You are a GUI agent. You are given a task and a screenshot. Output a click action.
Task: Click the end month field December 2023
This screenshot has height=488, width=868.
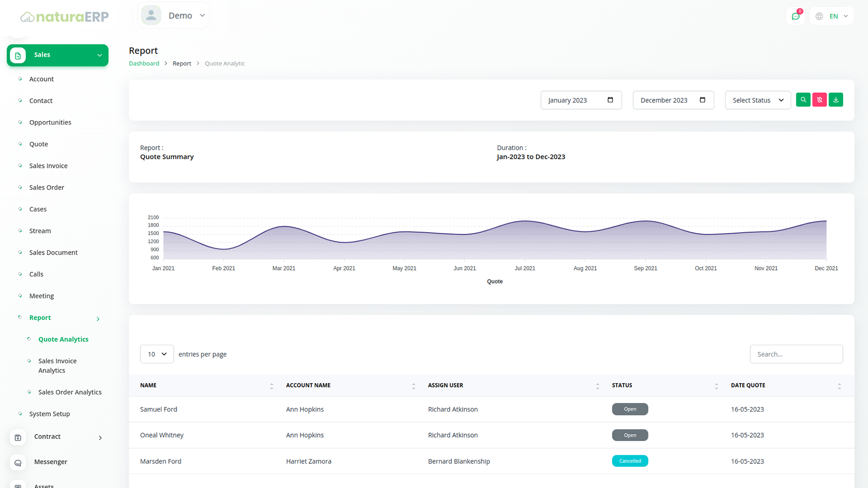point(673,100)
